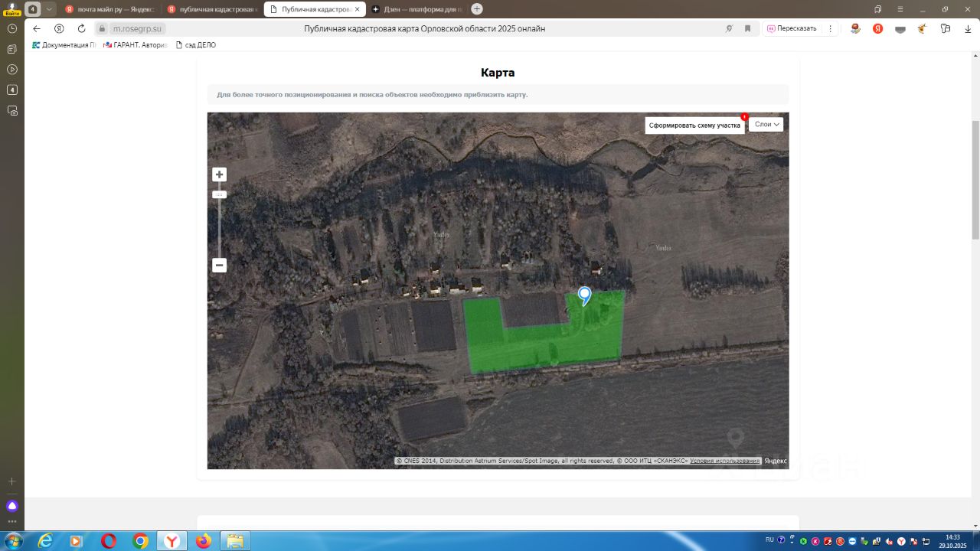Launch Internet Explorer from taskbar
The height and width of the screenshot is (551, 980).
(x=45, y=541)
